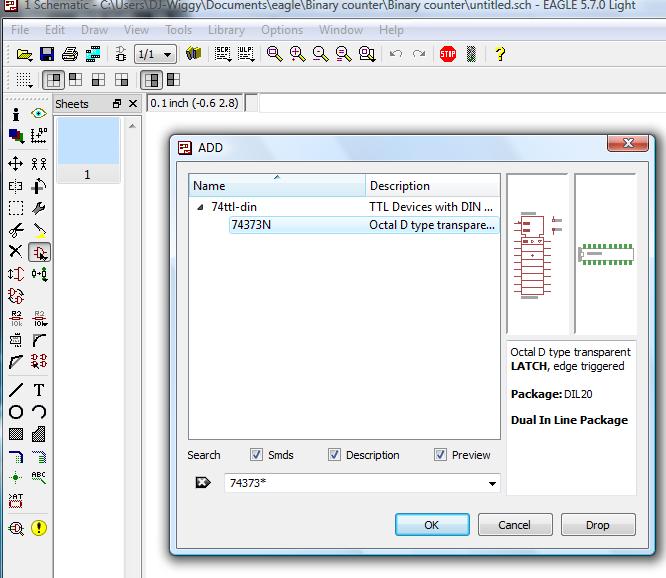The image size is (666, 578).
Task: Select the Wire line drawing tool
Action: [16, 390]
